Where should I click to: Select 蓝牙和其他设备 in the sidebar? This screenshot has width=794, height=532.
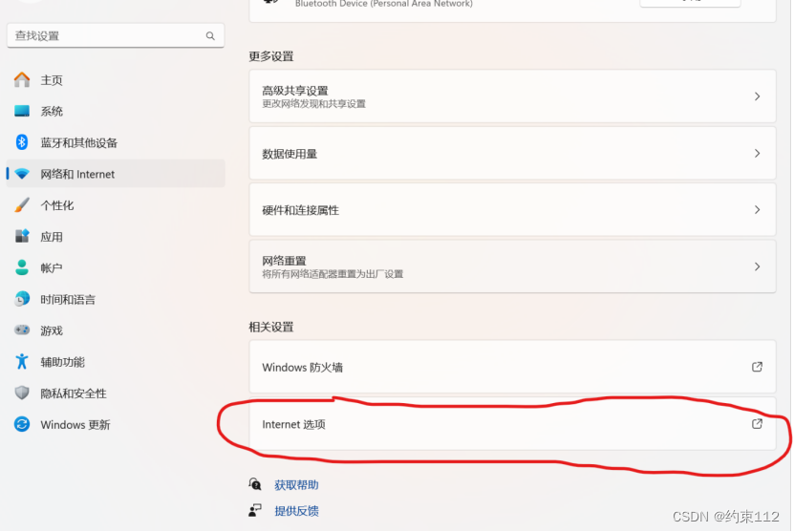pos(116,142)
